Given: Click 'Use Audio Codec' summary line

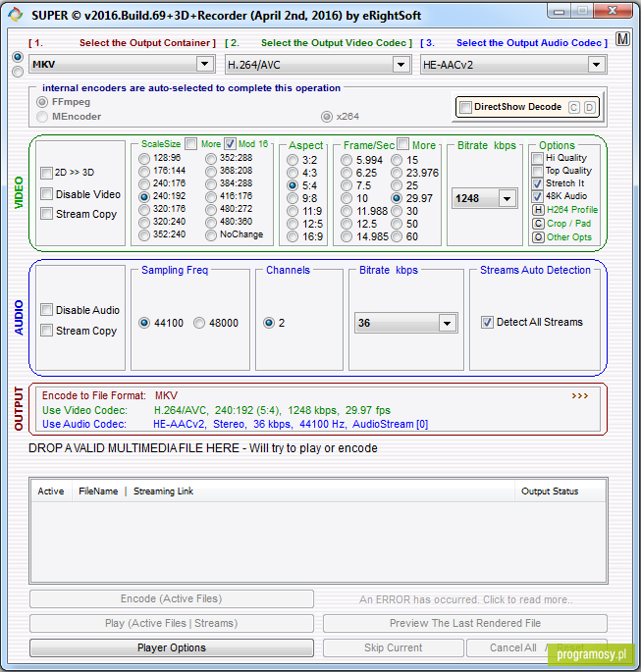Looking at the screenshot, I should 235,424.
